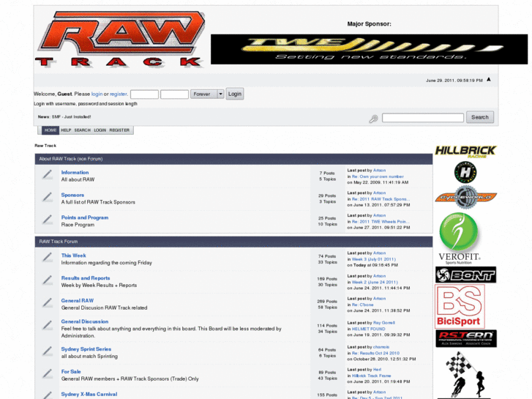532x399 pixels.
Task: Open the Hillbrick Racing sponsor logo
Action: tap(465, 152)
